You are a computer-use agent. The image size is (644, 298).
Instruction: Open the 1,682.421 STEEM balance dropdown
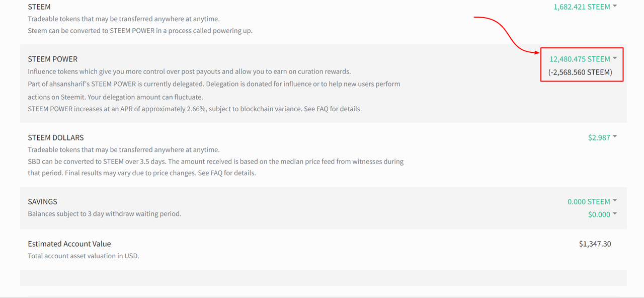click(x=582, y=7)
